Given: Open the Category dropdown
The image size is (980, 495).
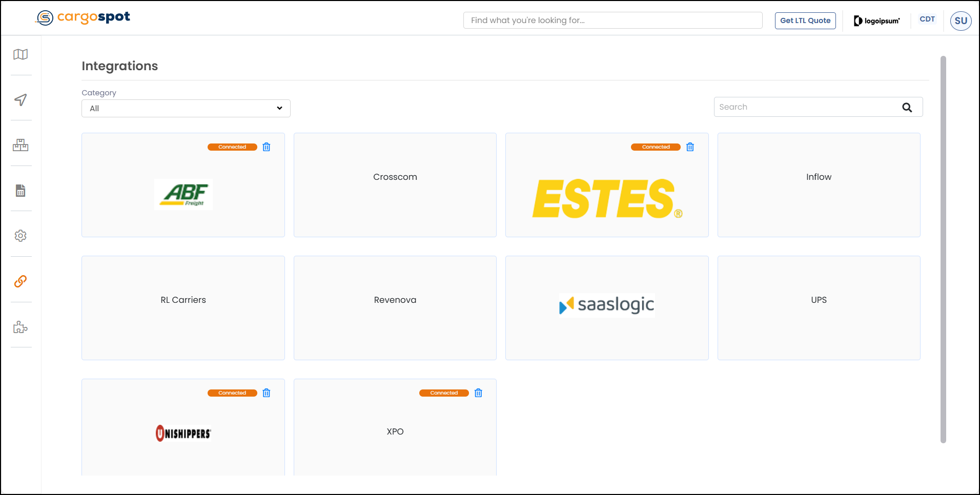Looking at the screenshot, I should [186, 108].
